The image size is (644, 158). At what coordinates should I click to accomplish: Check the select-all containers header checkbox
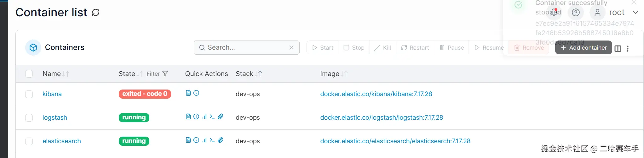pos(29,74)
